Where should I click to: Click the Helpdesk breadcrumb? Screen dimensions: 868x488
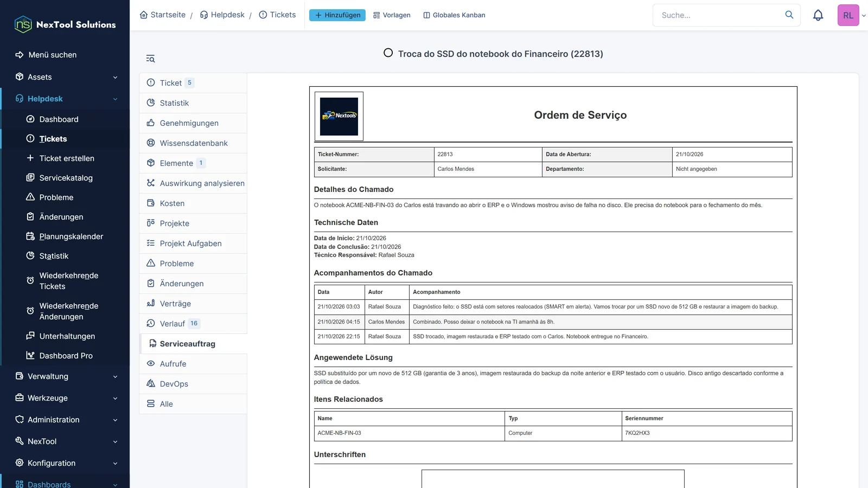pos(222,15)
